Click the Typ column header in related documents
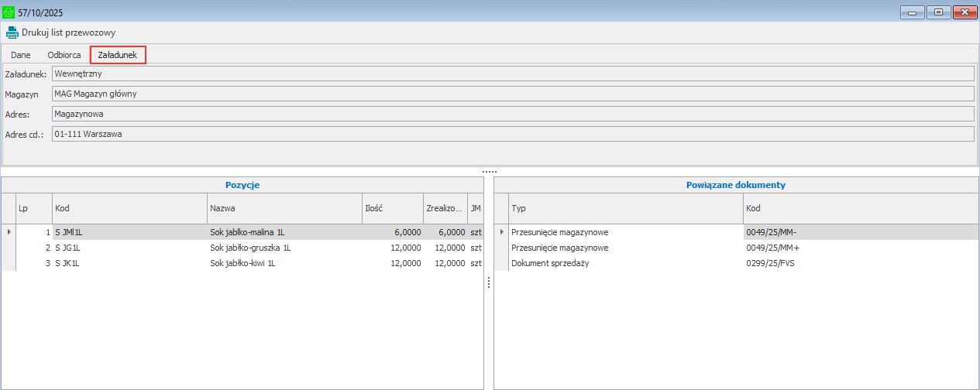The height and width of the screenshot is (390, 980). tap(625, 209)
